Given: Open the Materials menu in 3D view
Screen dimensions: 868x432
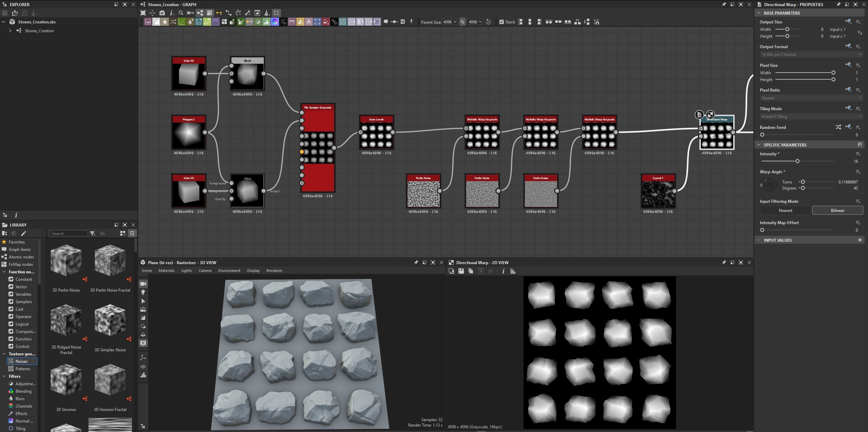Looking at the screenshot, I should [166, 271].
